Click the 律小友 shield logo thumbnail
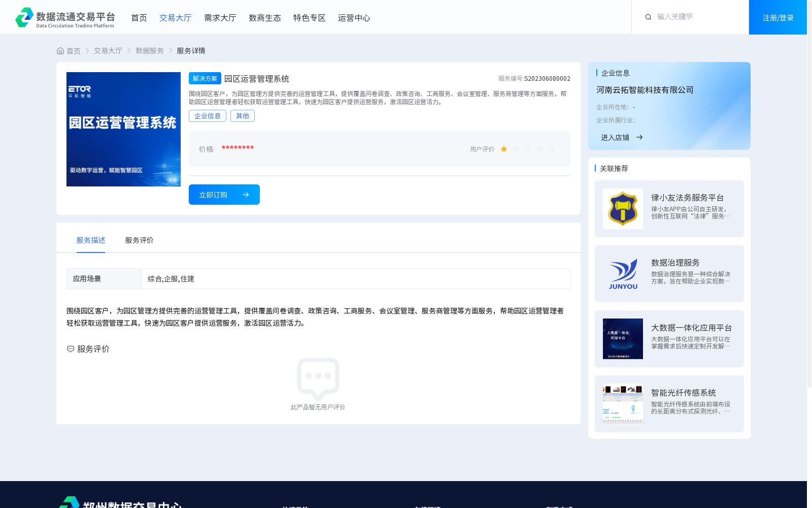 tap(623, 209)
